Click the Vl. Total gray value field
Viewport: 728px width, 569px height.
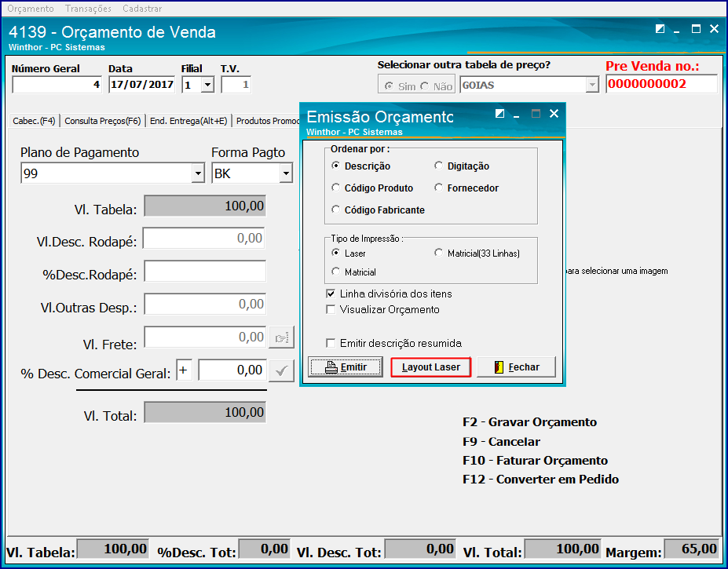click(x=205, y=412)
